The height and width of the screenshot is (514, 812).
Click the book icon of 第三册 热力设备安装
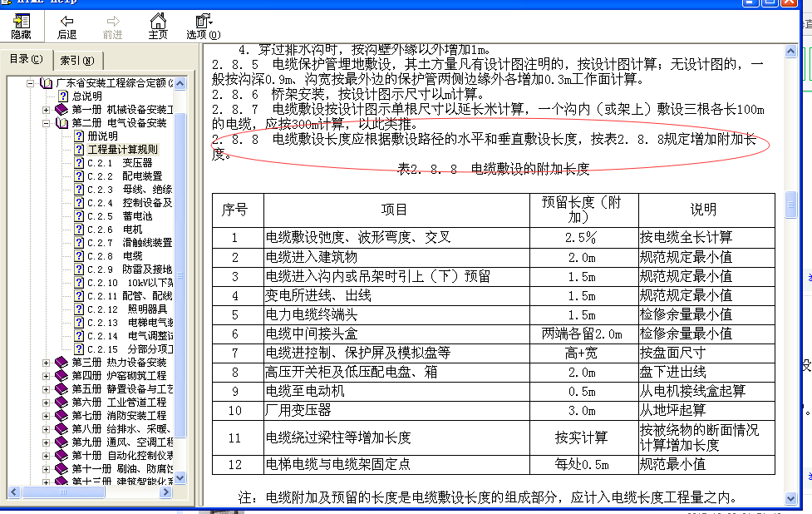coord(62,362)
